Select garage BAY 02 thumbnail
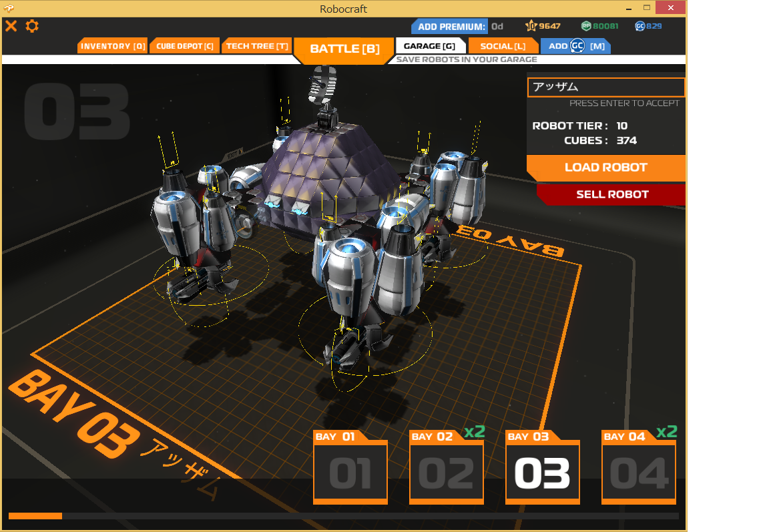Image resolution: width=769 pixels, height=532 pixels. (x=447, y=467)
